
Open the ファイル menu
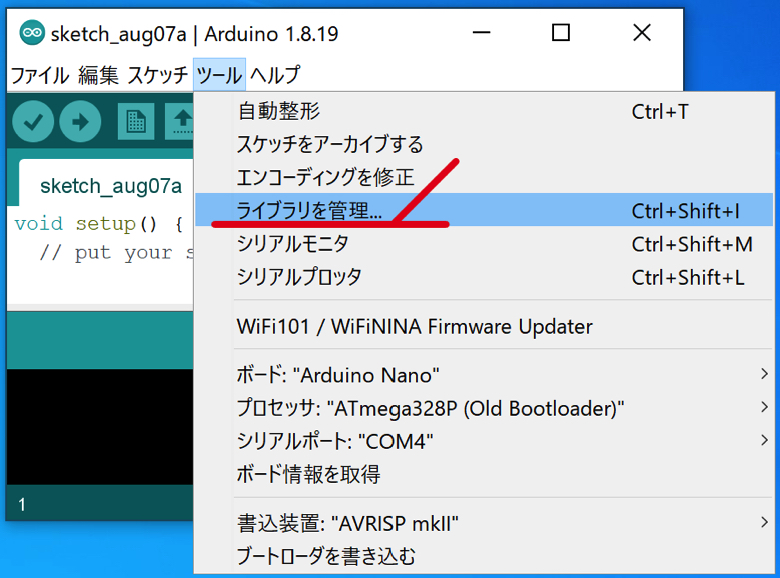(40, 75)
